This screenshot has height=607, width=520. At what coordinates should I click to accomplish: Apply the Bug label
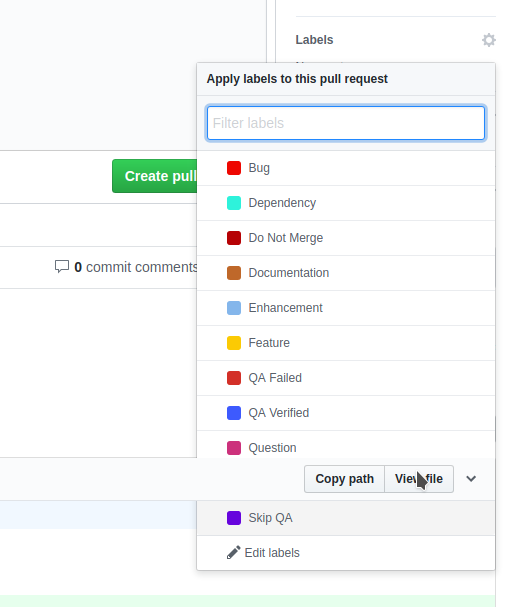tap(346, 168)
